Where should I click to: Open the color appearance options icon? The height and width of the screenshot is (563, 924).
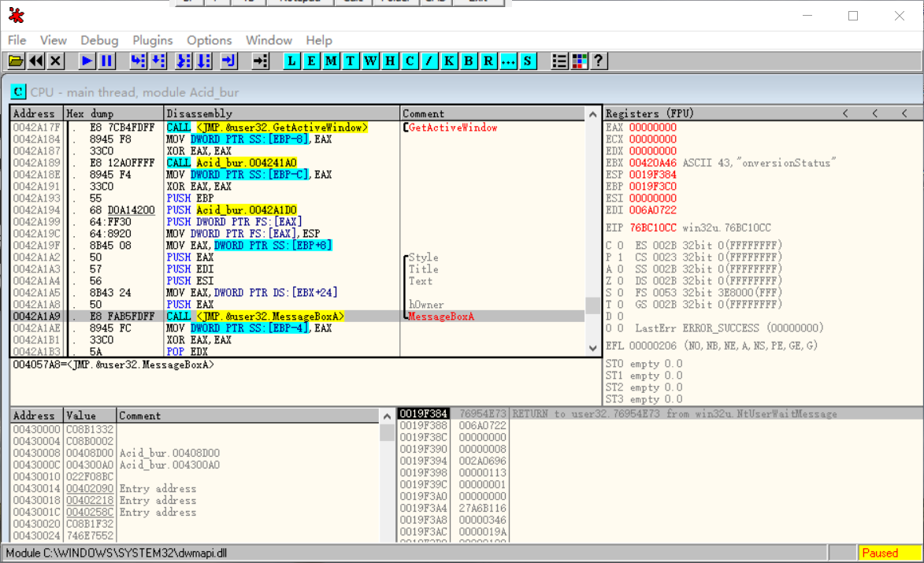[579, 61]
